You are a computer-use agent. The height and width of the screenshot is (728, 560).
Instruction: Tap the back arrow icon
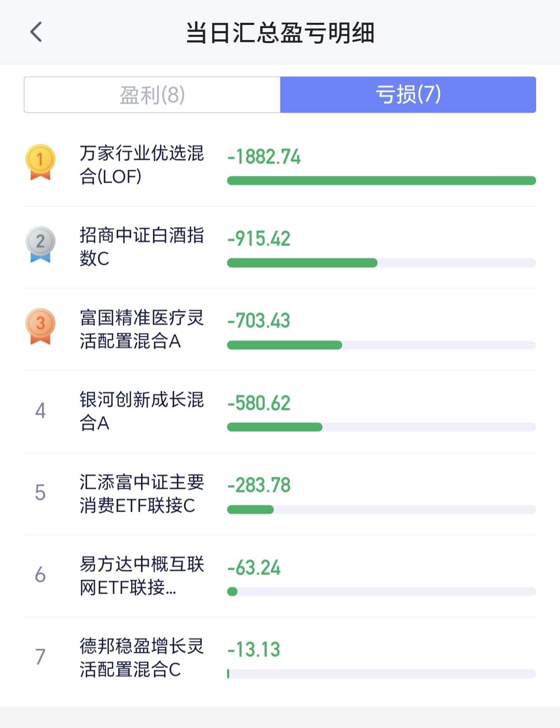pyautogui.click(x=36, y=32)
